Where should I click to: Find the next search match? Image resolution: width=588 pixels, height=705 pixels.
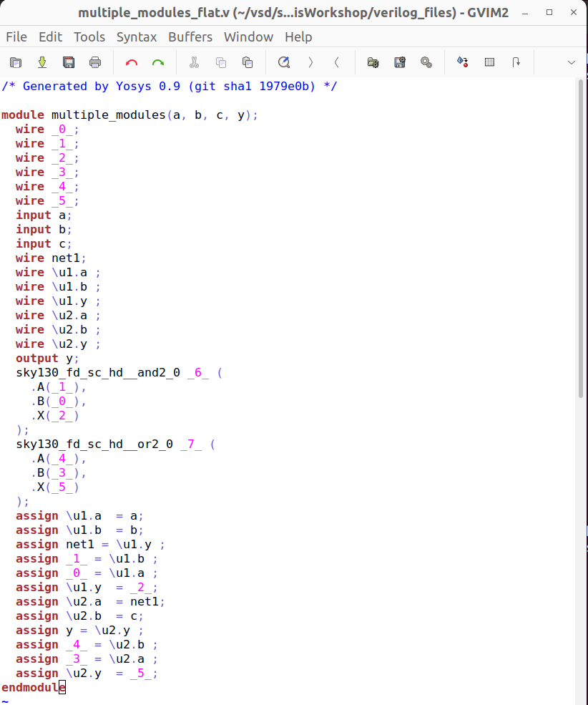pyautogui.click(x=309, y=62)
